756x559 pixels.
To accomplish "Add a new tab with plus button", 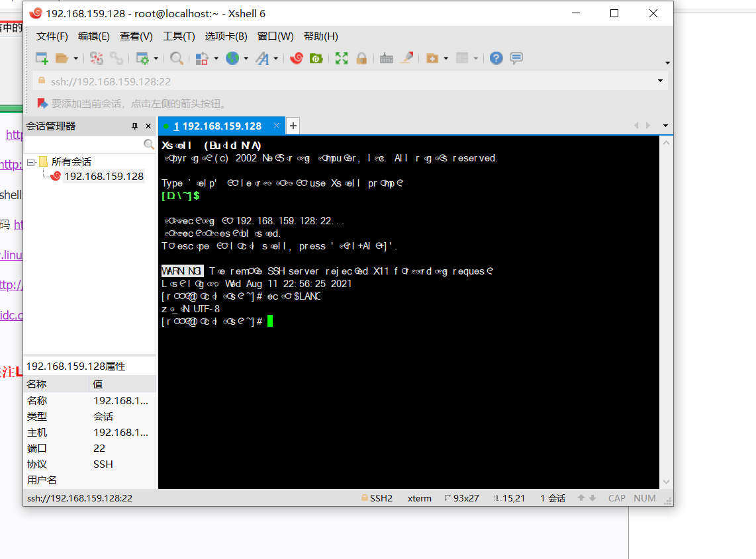I will coord(293,126).
